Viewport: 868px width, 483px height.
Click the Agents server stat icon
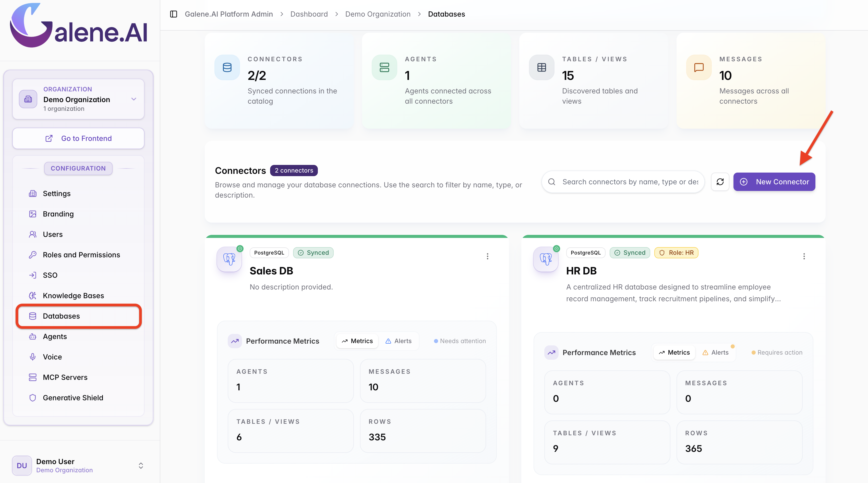click(384, 67)
